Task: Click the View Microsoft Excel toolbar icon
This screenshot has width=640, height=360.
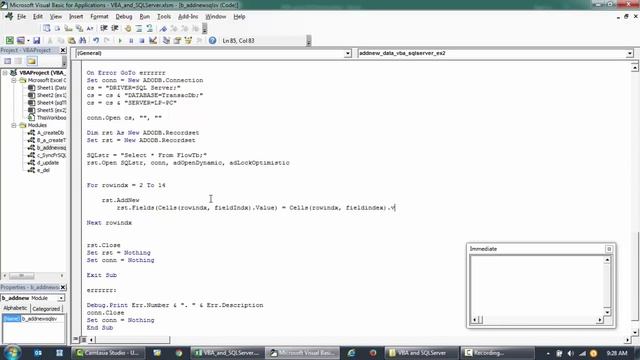Action: click(x=9, y=40)
